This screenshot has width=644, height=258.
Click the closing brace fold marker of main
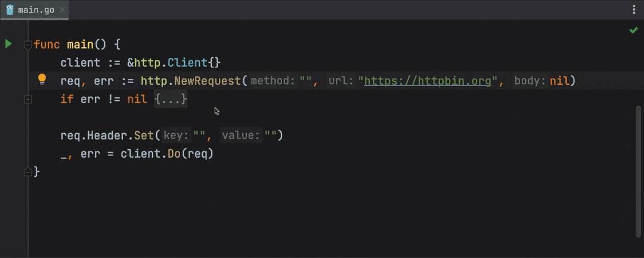pyautogui.click(x=28, y=171)
